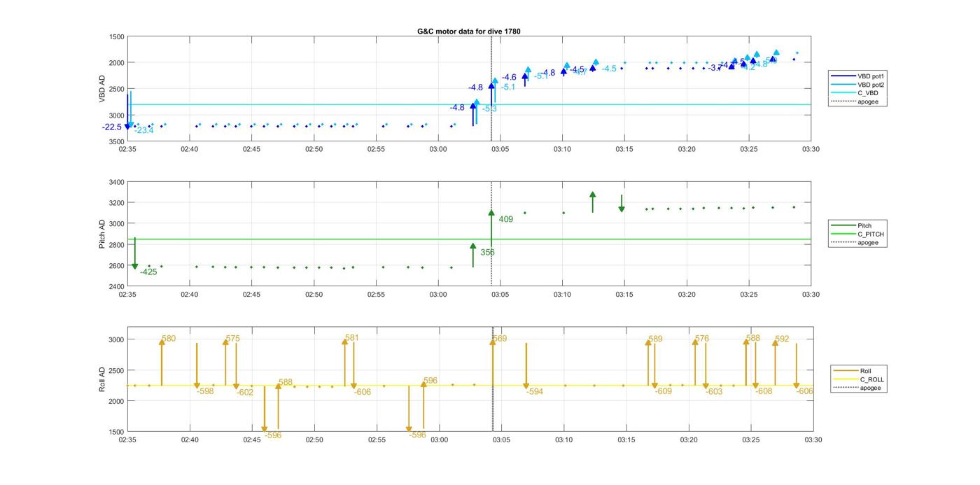980x485 pixels.
Task: Click the '581' roll data label
Action: point(351,338)
